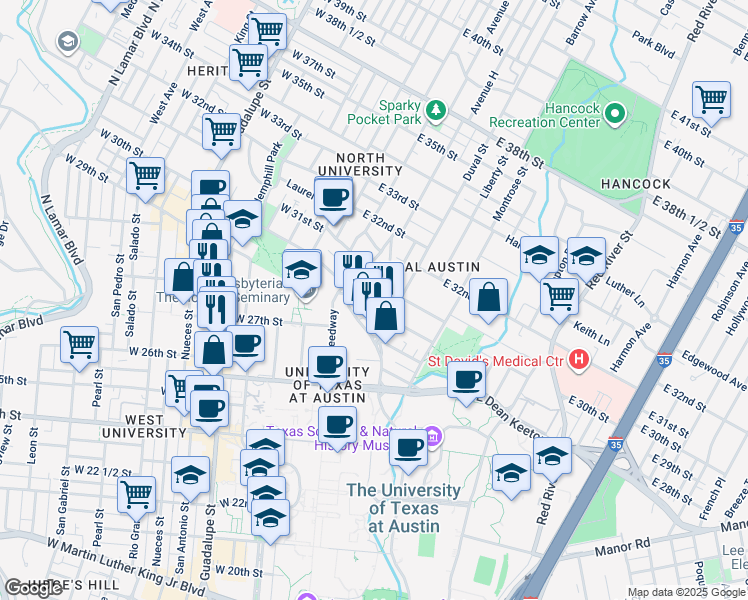This screenshot has width=748, height=600.
Task: Select the cart marker near W 22 1/2 St
Action: click(137, 496)
